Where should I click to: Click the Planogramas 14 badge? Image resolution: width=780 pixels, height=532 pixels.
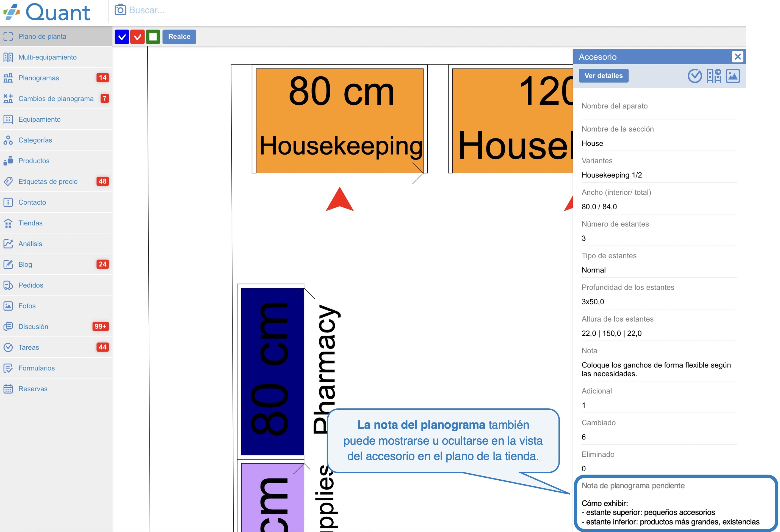pos(102,78)
